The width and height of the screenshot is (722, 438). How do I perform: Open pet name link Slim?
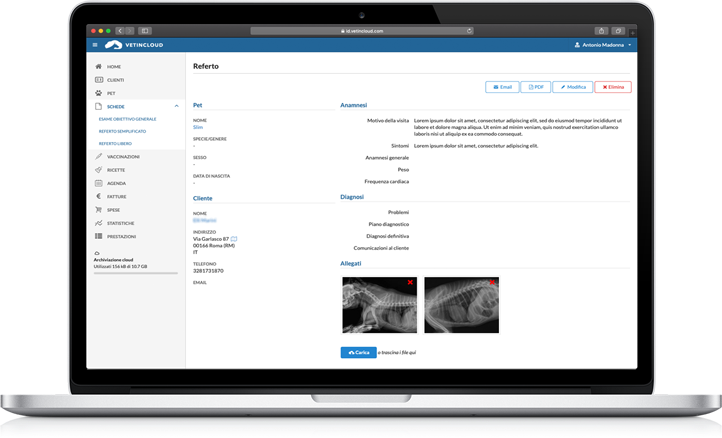click(198, 127)
